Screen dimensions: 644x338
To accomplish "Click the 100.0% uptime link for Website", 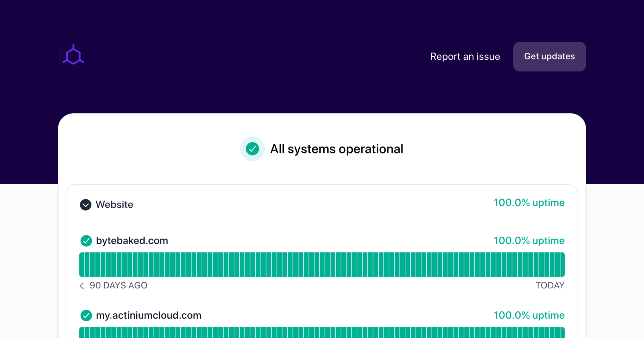I will tap(529, 203).
